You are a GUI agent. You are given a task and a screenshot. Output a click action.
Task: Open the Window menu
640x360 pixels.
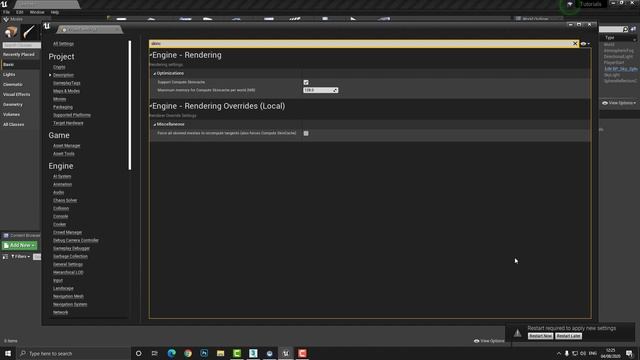[37, 12]
